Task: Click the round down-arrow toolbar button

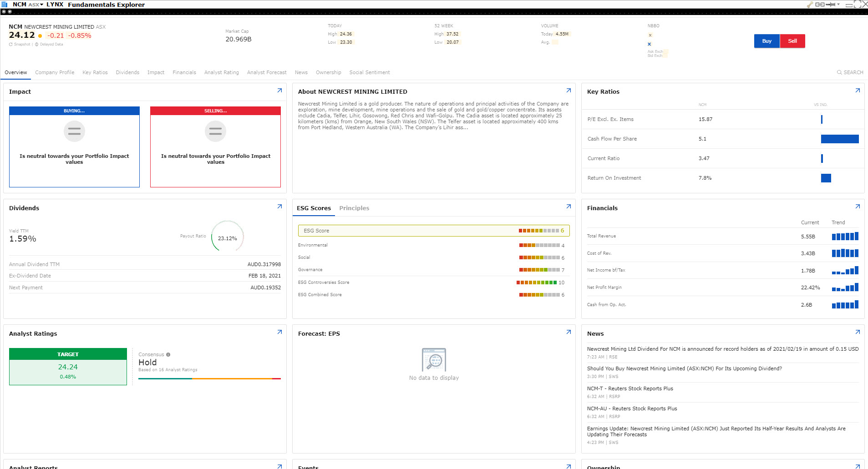Action: tap(10, 12)
